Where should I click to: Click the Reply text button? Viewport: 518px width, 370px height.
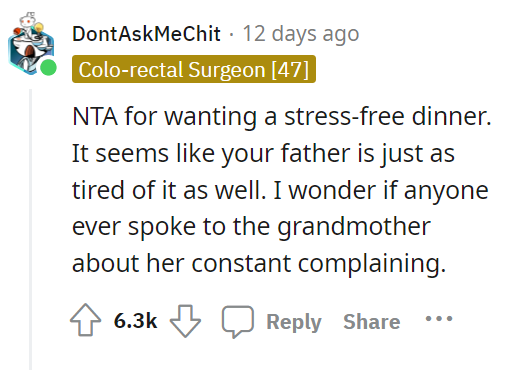[294, 322]
